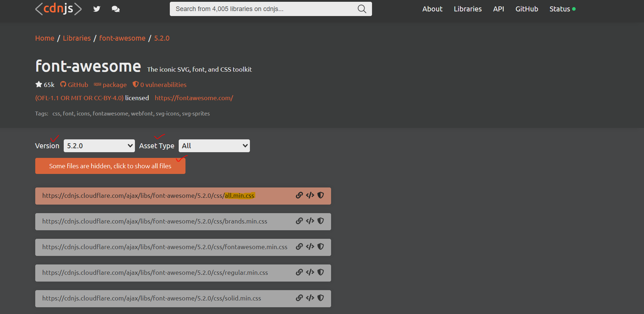Open the OFL-1.1 OR MIT license link
Screen dimensions: 644x314
(79, 98)
